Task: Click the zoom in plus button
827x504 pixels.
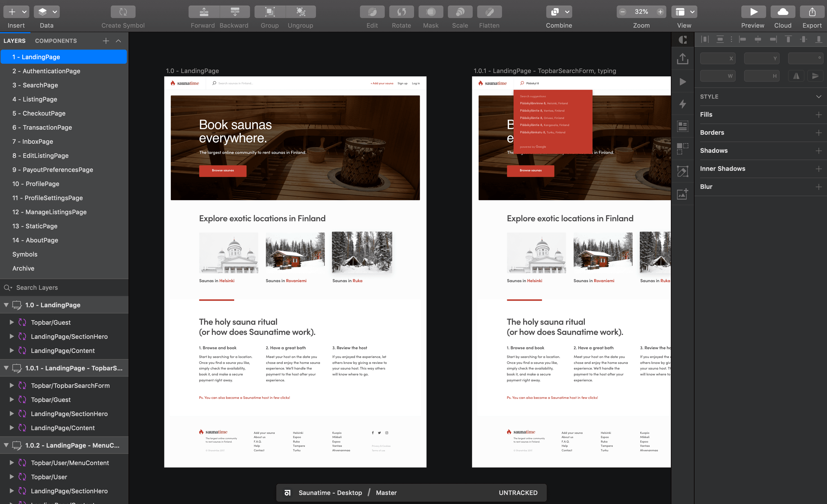Action: coord(660,12)
